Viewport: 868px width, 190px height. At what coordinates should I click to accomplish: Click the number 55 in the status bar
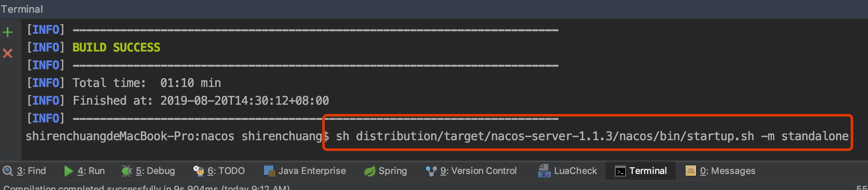click(862, 187)
